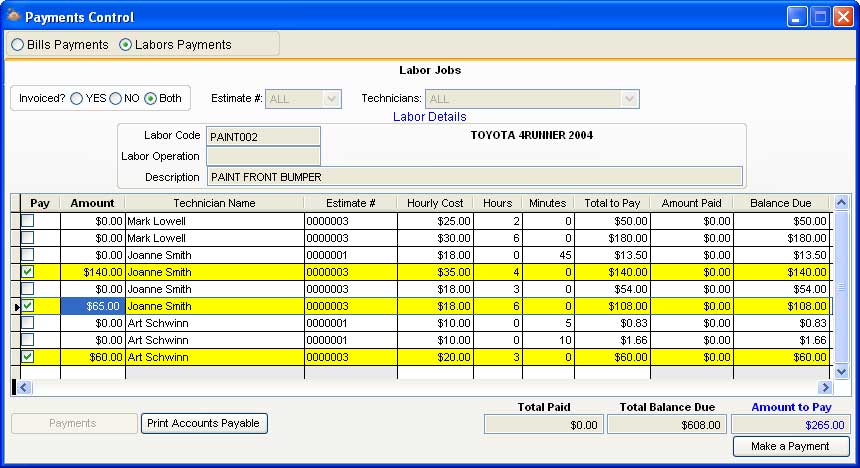Viewport: 860px width, 468px height.
Task: Click the Minutes cell showing 45
Action: coord(548,255)
